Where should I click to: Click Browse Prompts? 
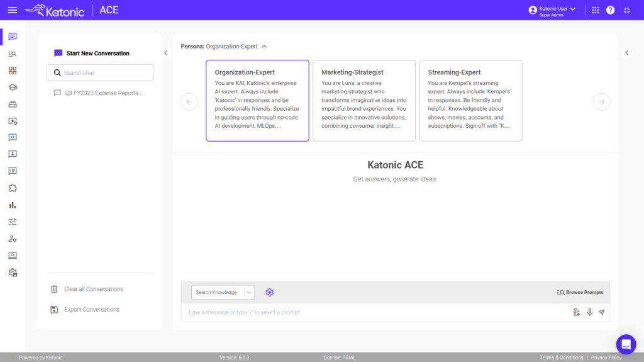point(580,293)
